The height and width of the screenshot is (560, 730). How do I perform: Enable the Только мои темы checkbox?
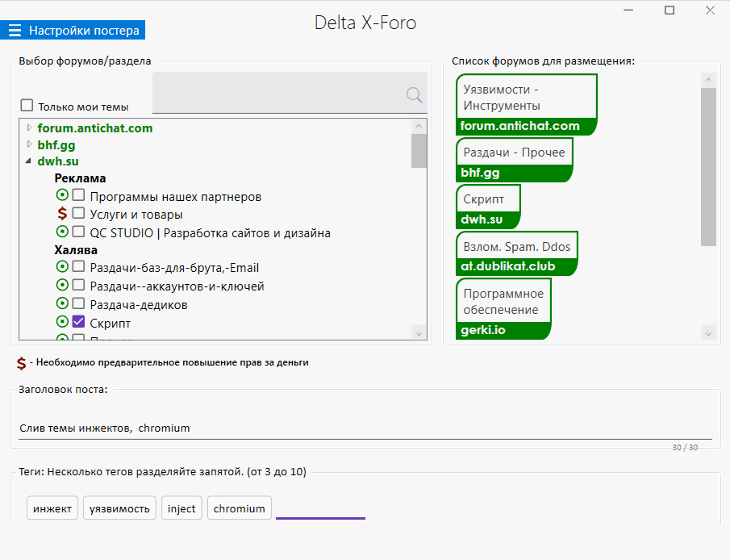coord(27,106)
